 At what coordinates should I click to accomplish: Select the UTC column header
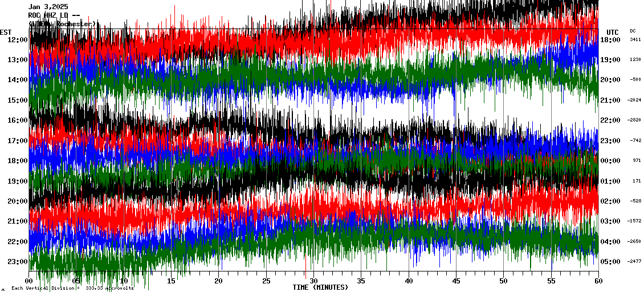(x=613, y=32)
